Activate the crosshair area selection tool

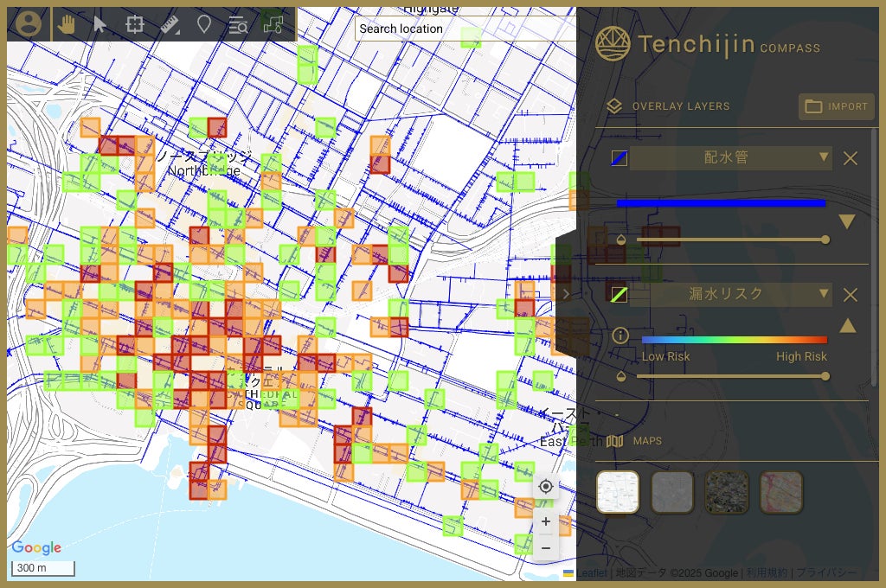pyautogui.click(x=134, y=24)
